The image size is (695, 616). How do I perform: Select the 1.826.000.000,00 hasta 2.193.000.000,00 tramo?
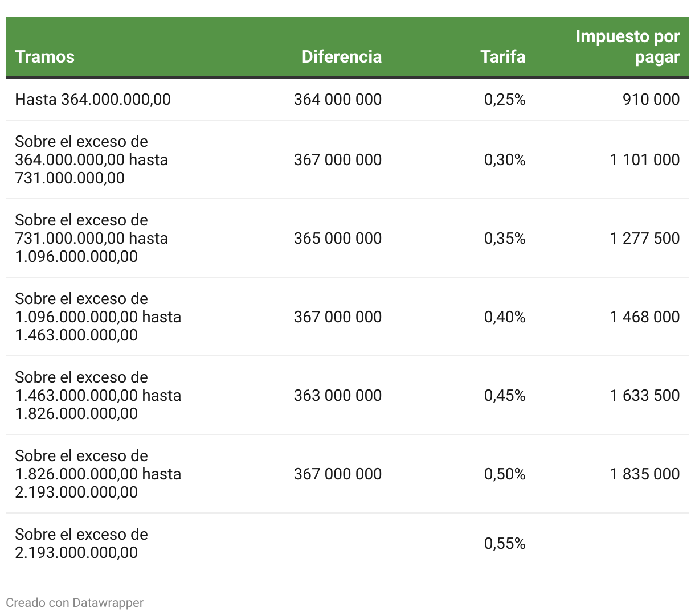[x=98, y=474]
